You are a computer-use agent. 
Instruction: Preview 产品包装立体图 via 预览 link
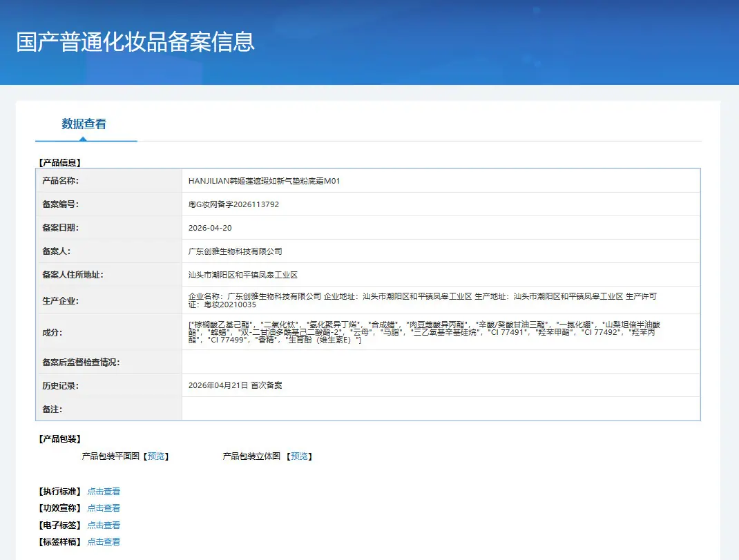pos(299,456)
